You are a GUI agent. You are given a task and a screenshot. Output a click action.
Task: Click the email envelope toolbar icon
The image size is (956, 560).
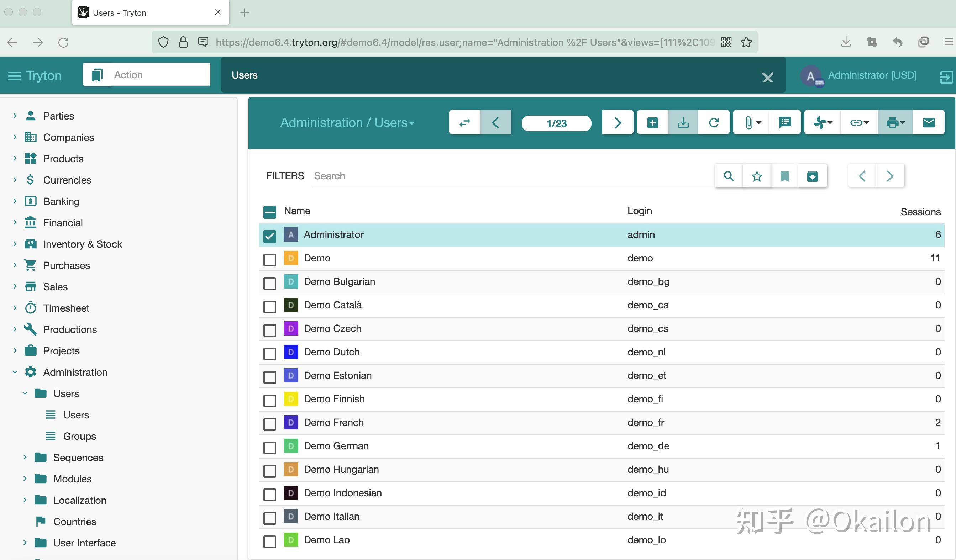point(928,122)
